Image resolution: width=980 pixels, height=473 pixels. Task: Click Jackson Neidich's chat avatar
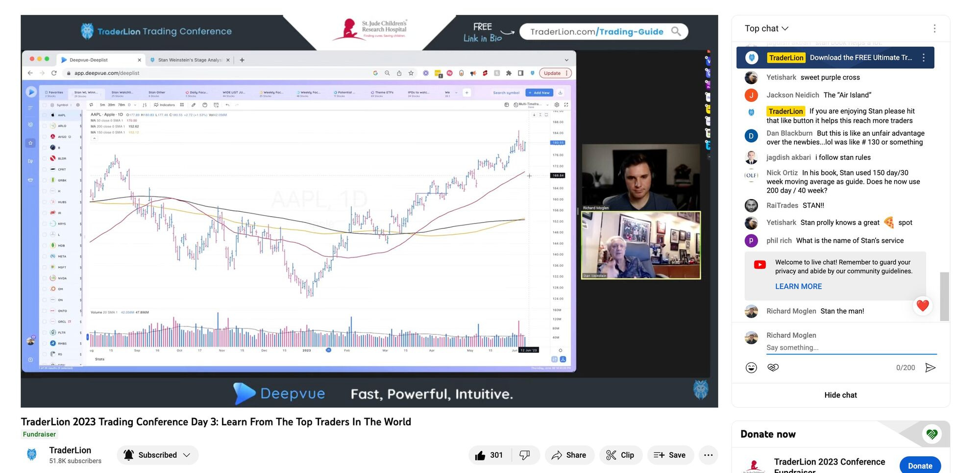(x=751, y=95)
